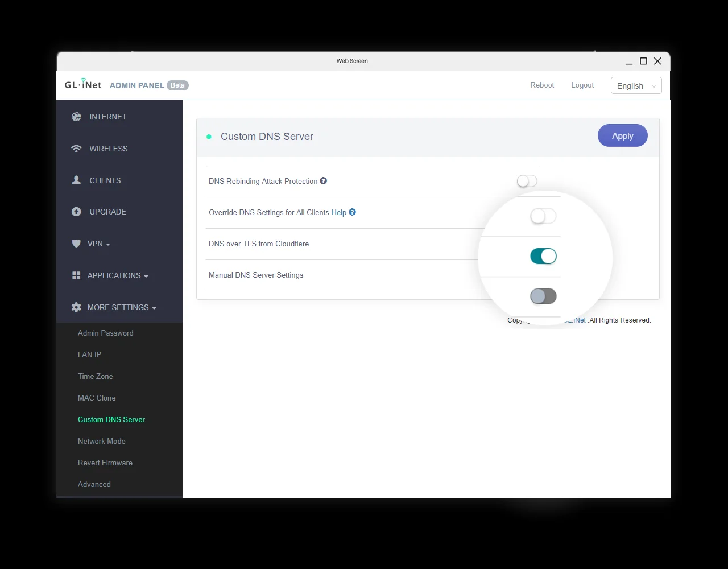The width and height of the screenshot is (728, 569).
Task: Click the Beta badge next to ADMIN PANEL
Action: click(178, 85)
